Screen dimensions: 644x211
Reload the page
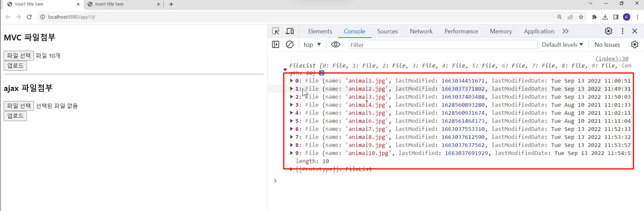click(29, 17)
